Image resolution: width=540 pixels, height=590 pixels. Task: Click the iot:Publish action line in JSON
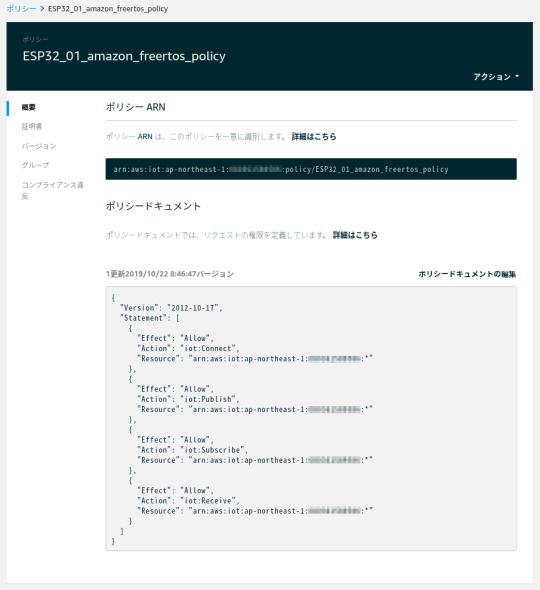(x=188, y=399)
